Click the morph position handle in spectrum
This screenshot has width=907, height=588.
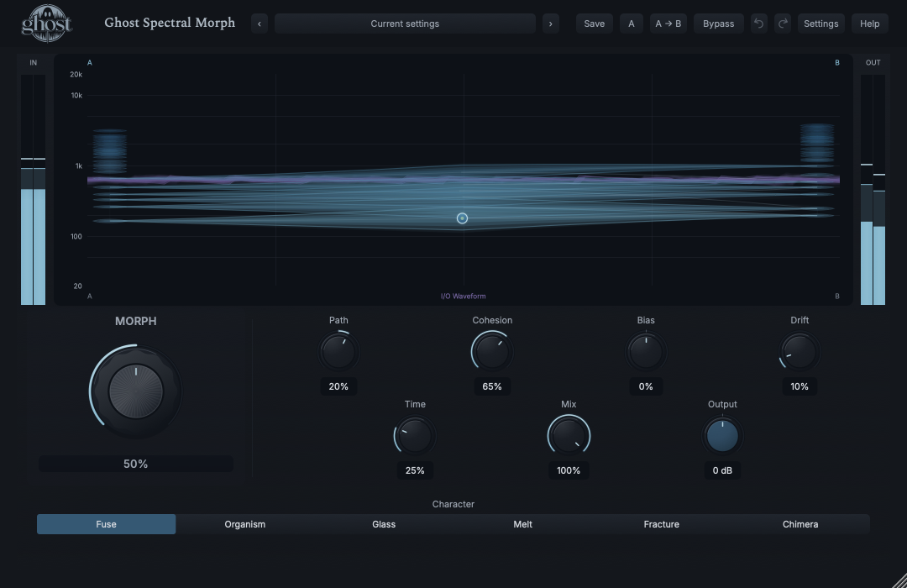pos(462,218)
